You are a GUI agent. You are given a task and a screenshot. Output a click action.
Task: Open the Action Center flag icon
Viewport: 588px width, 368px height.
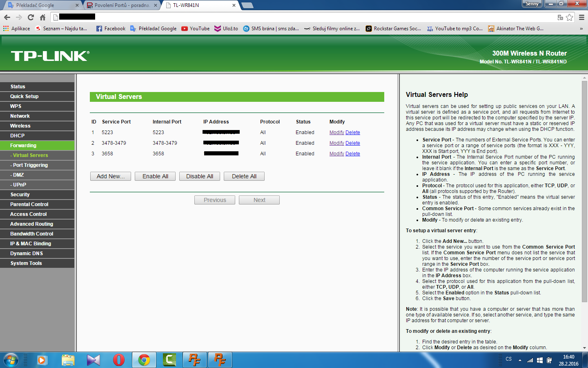click(539, 360)
